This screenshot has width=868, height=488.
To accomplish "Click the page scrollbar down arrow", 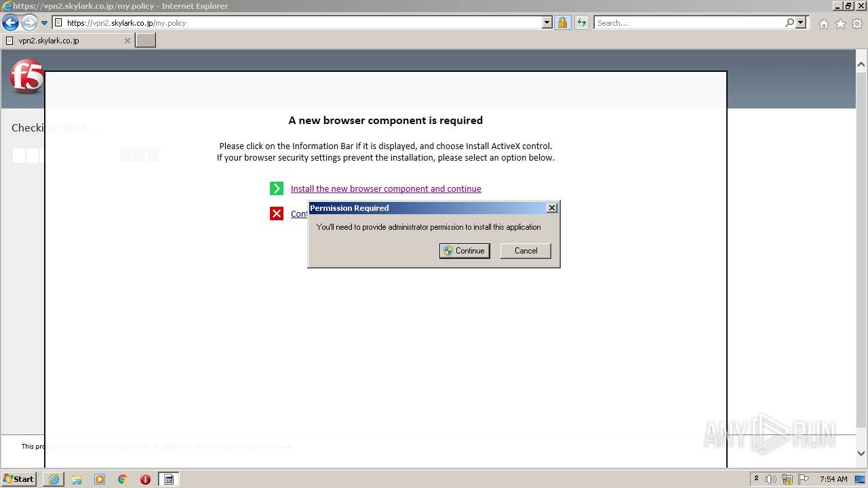I will pos(861,453).
